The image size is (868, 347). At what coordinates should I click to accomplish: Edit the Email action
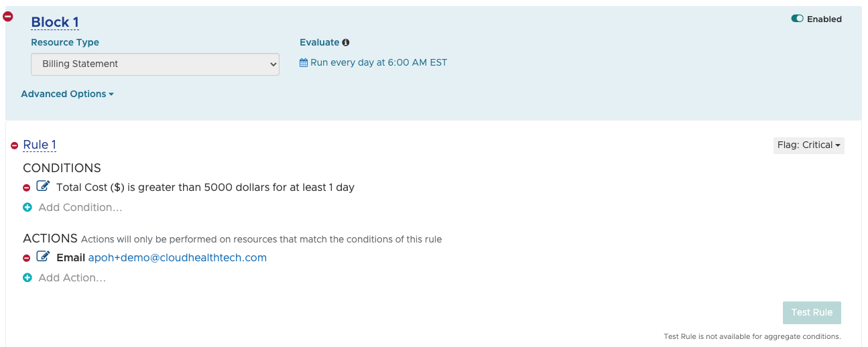click(43, 257)
